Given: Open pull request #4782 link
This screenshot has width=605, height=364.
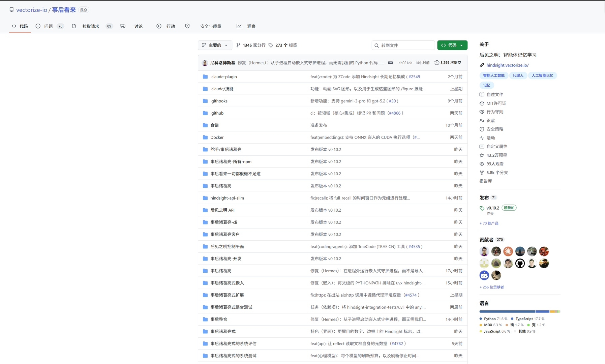Looking at the screenshot, I should pos(397,344).
